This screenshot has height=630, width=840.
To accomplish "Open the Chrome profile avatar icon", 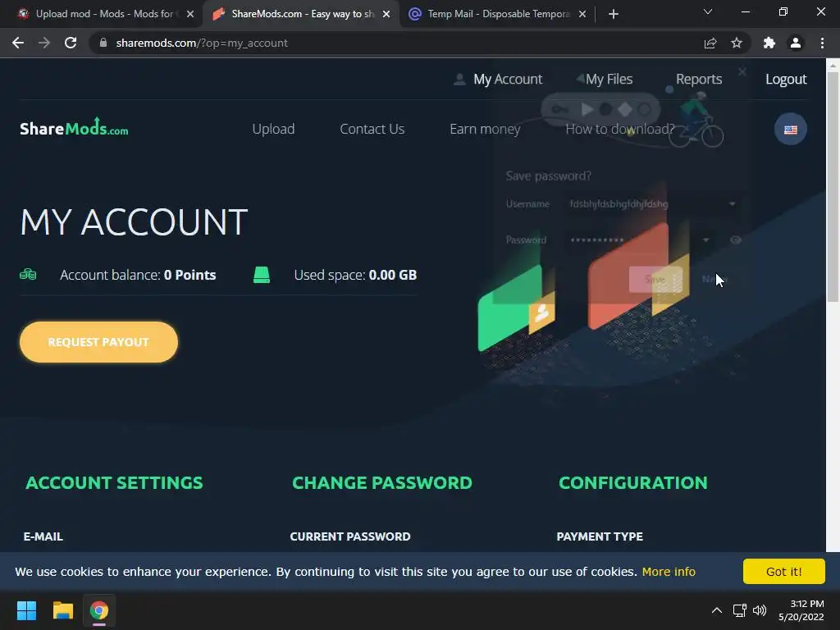I will click(x=796, y=43).
